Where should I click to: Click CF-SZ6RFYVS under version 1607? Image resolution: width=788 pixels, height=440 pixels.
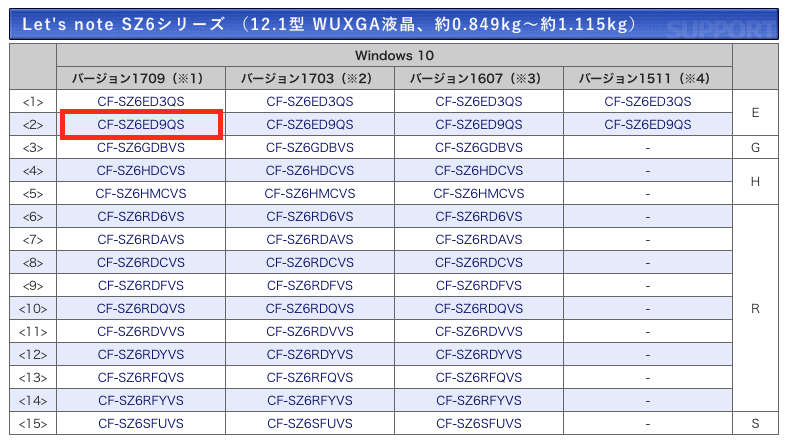tap(478, 401)
